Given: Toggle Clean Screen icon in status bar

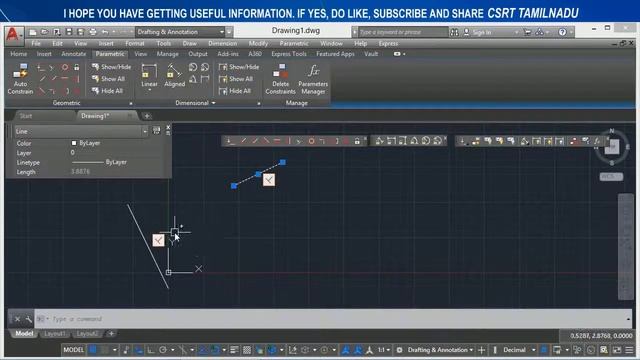Looking at the screenshot, I should [x=617, y=350].
